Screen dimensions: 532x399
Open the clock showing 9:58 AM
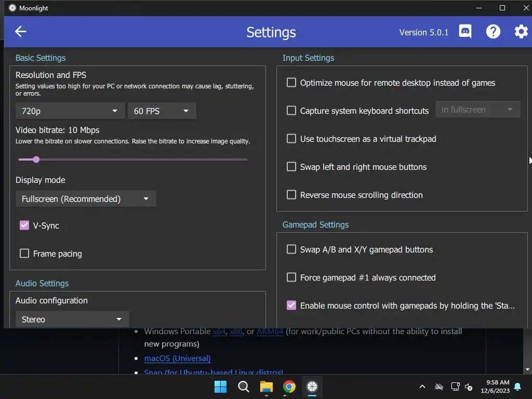pyautogui.click(x=495, y=387)
